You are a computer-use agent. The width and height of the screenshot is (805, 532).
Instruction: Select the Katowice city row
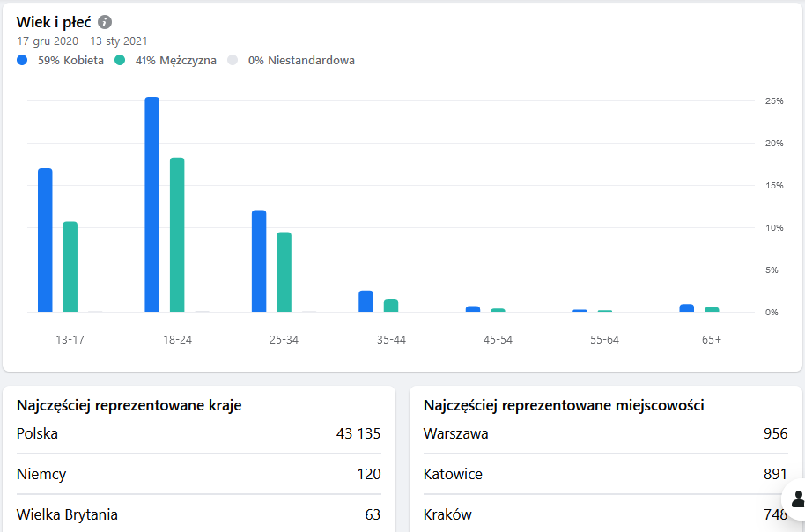[604, 474]
